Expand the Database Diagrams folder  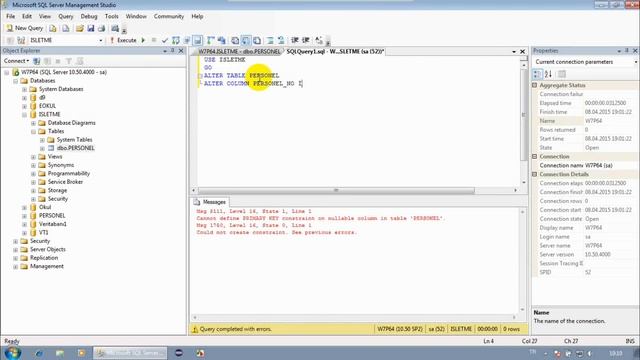[x=33, y=123]
